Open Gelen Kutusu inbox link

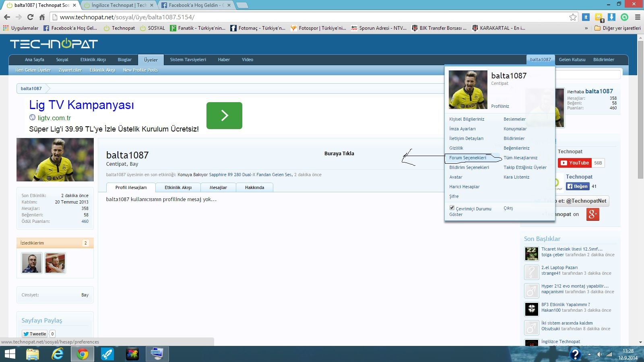[x=572, y=60]
